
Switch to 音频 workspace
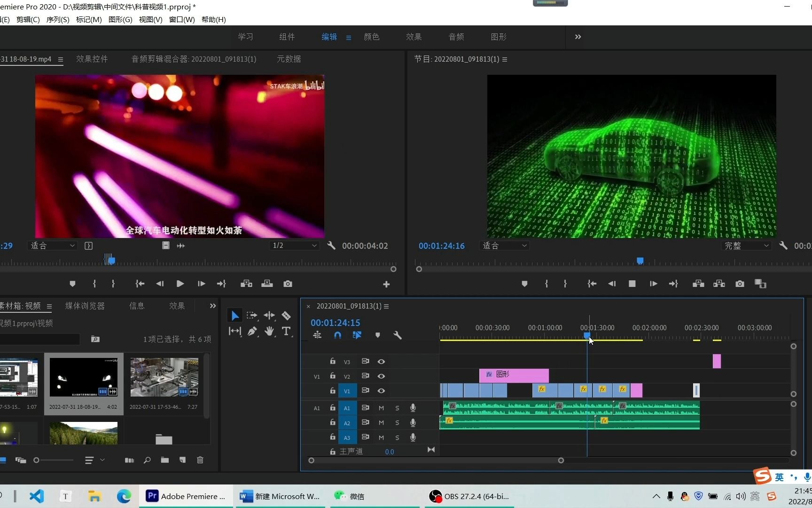(x=456, y=37)
